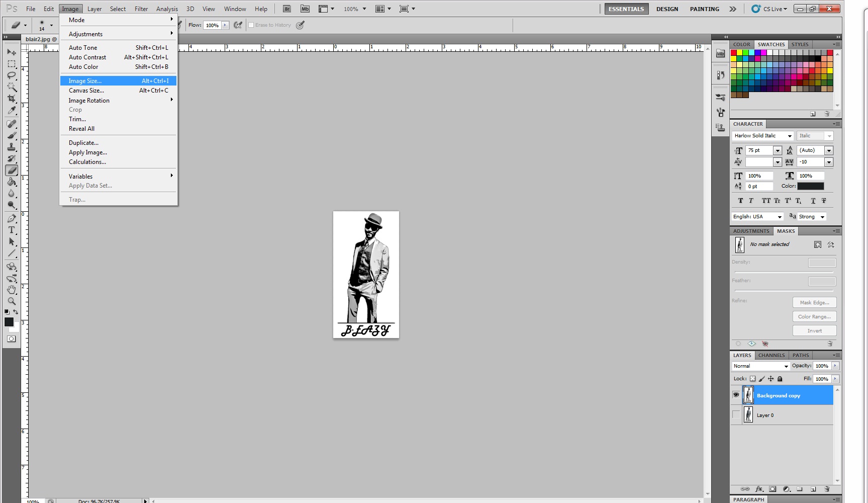Viewport: 868px width, 503px height.
Task: Select the Lasso tool
Action: tap(12, 75)
